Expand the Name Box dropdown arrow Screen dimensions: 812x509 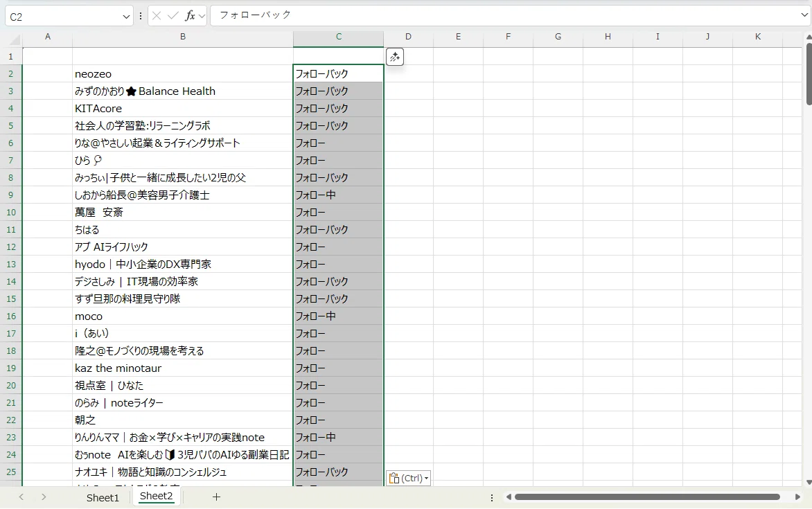126,17
